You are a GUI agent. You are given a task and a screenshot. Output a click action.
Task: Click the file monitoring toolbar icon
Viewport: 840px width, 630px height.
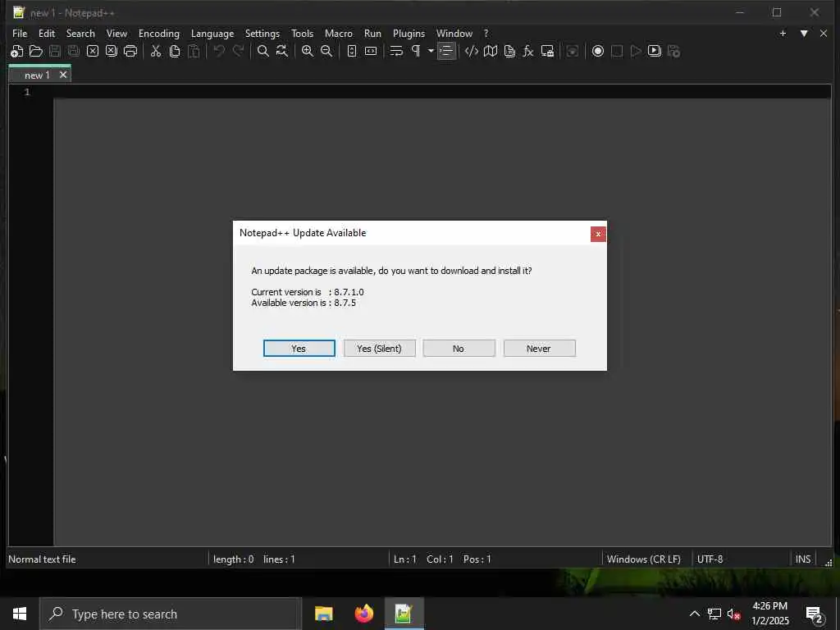point(572,52)
